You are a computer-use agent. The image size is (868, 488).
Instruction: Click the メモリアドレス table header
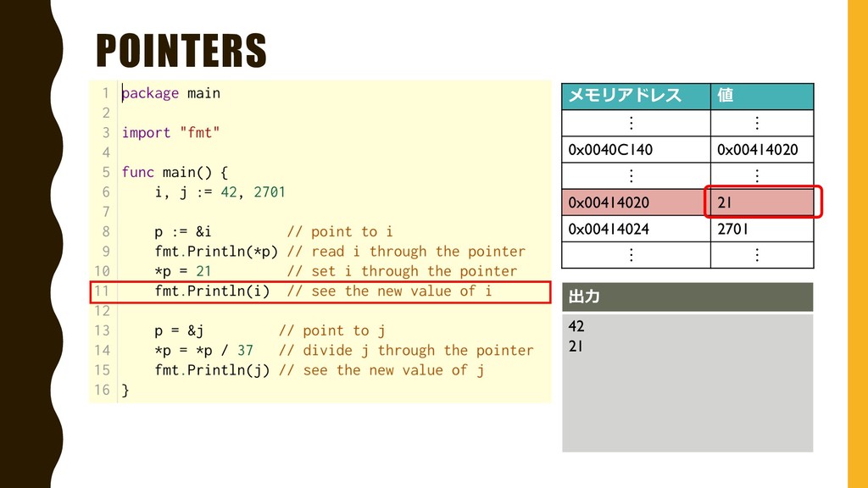click(636, 97)
